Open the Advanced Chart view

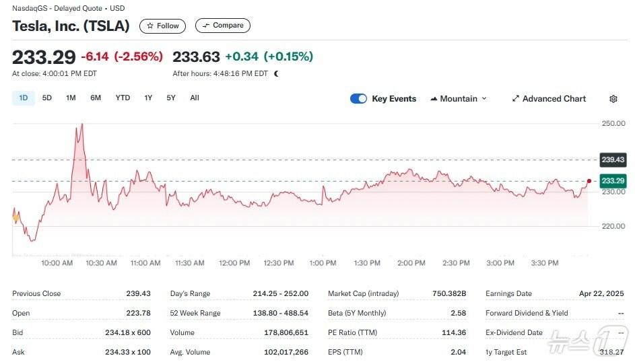549,99
